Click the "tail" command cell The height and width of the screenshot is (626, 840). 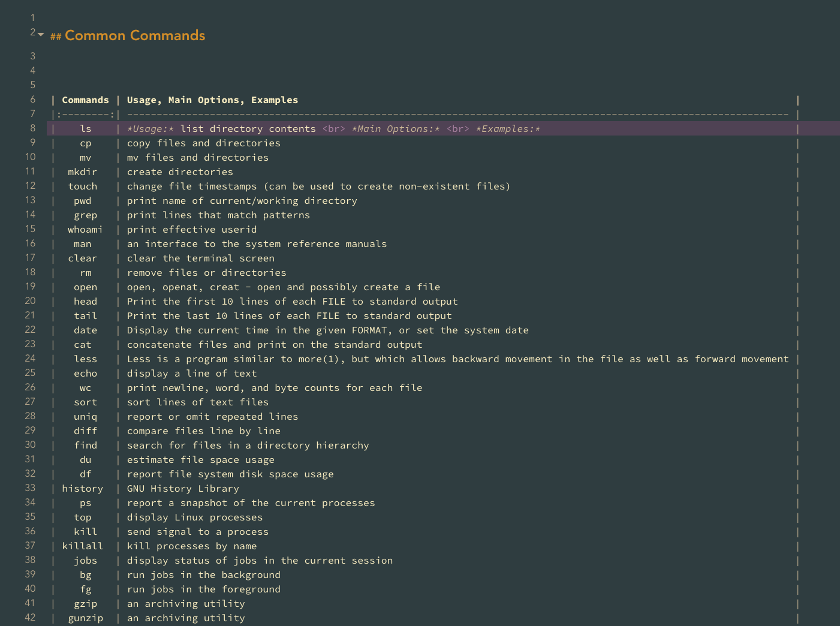pos(86,316)
